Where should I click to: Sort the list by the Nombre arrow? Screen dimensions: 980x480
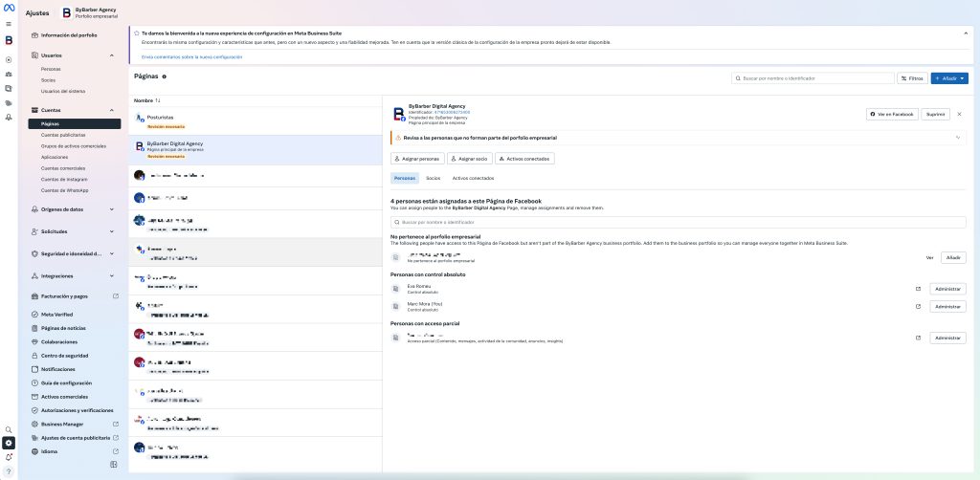point(158,99)
